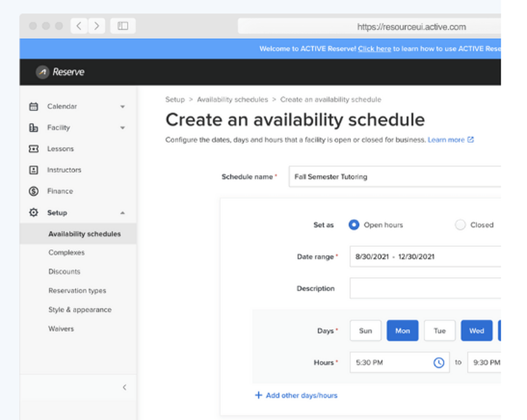Toggle the Sun day button
Image resolution: width=527 pixels, height=420 pixels.
(365, 330)
